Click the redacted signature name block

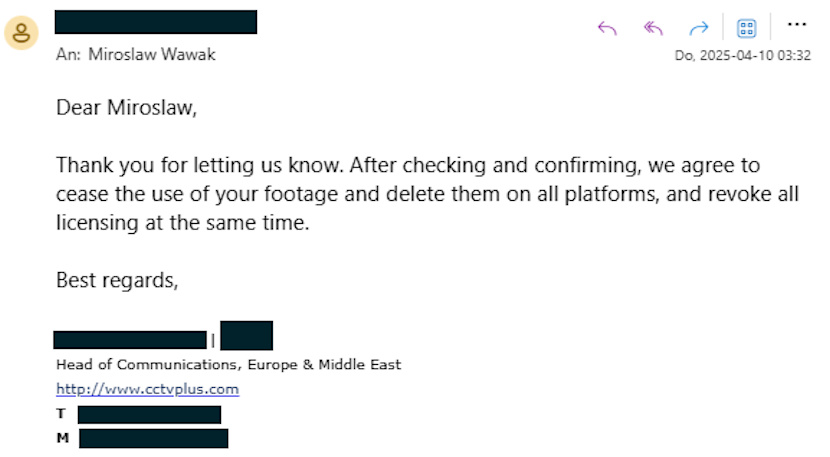pyautogui.click(x=130, y=340)
